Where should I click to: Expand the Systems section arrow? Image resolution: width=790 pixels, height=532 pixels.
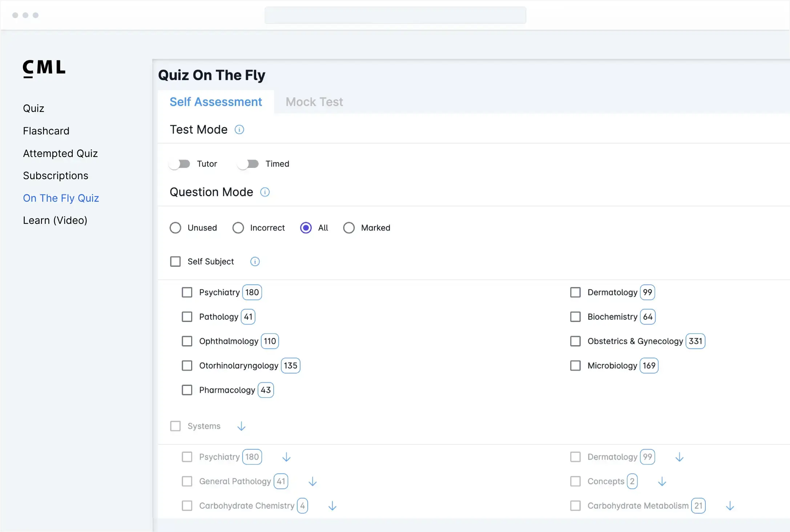coord(241,426)
